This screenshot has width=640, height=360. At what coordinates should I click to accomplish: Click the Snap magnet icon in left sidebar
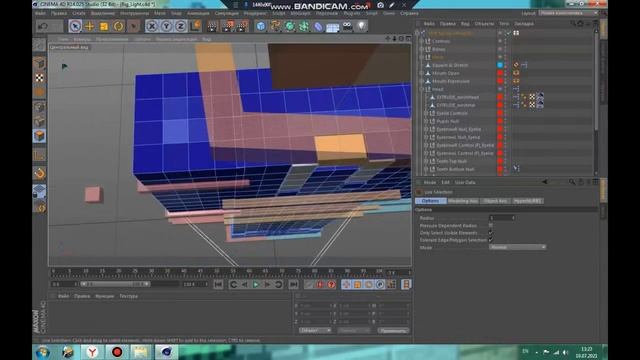pos(39,173)
